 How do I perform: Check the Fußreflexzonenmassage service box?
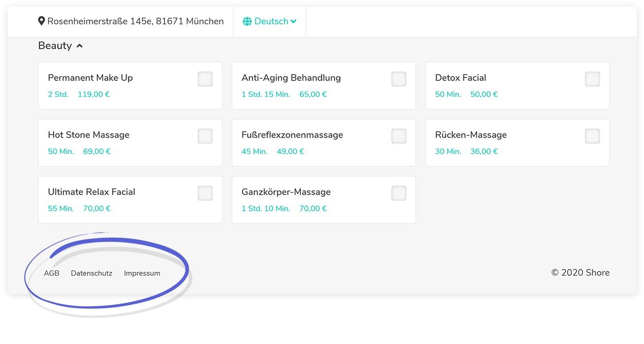coord(398,136)
